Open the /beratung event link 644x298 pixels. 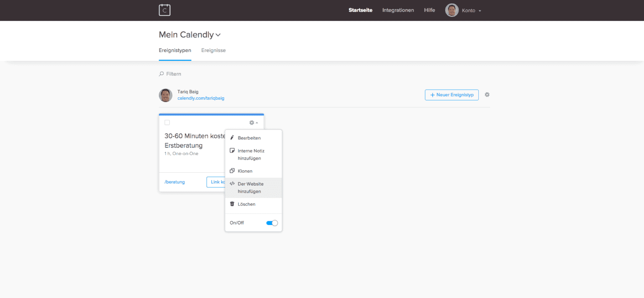[x=175, y=182]
